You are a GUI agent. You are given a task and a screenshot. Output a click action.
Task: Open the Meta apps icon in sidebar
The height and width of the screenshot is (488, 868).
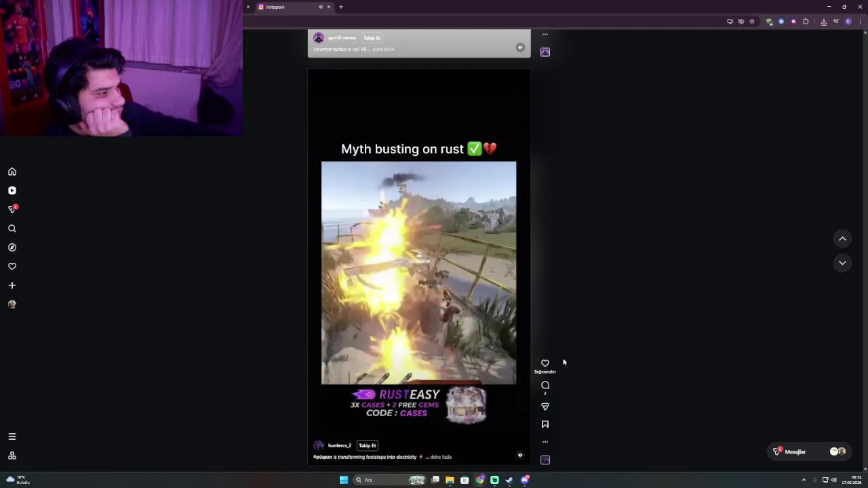click(x=12, y=456)
